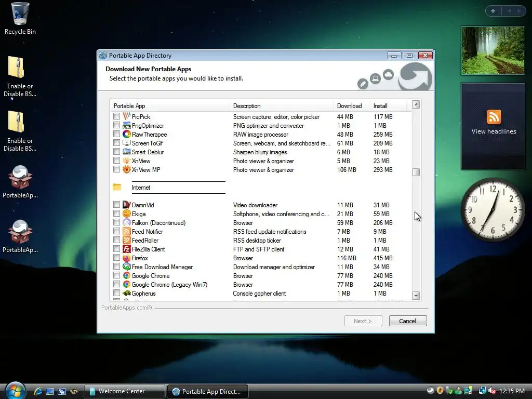Viewport: 532px width, 399px height.
Task: Tick the Google Chrome (Legacy Win7) checkbox
Action: (x=116, y=284)
